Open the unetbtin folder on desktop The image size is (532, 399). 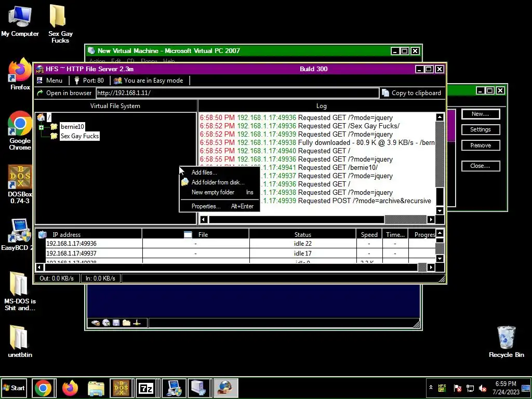(20, 342)
